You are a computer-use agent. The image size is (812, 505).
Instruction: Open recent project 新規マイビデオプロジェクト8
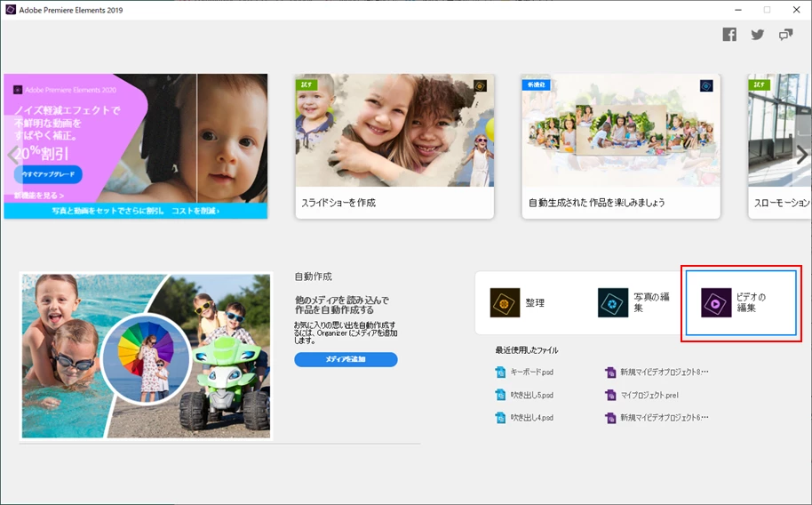(x=665, y=373)
